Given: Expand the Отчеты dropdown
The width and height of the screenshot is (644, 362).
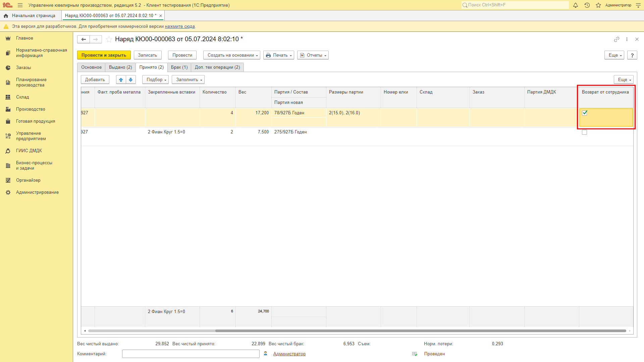Looking at the screenshot, I should pos(313,55).
